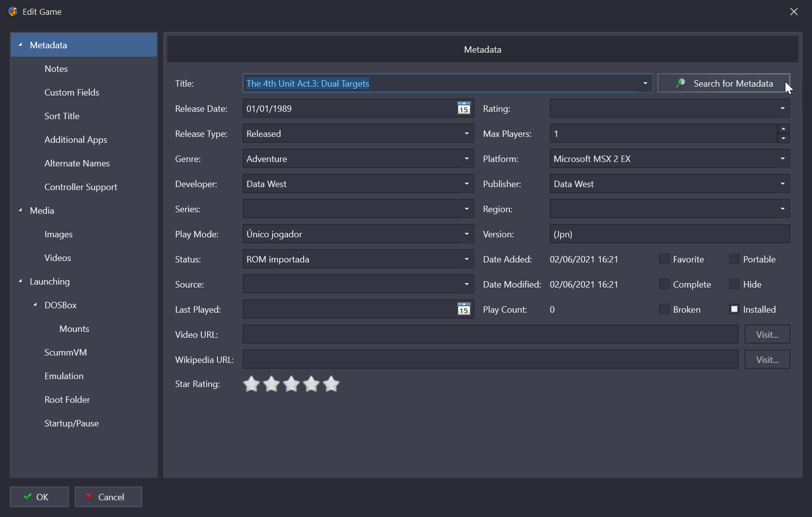Image resolution: width=812 pixels, height=517 pixels.
Task: Collapse the Media tree arrow
Action: tap(20, 210)
